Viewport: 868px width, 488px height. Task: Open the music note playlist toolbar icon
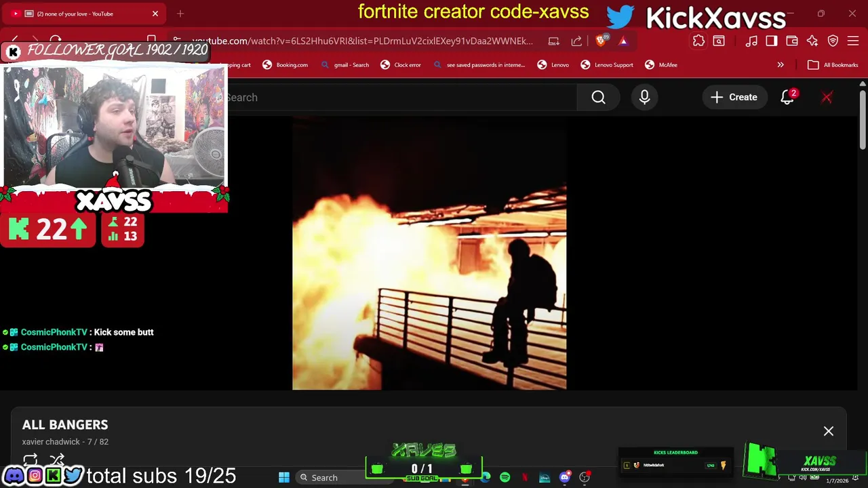coord(751,41)
